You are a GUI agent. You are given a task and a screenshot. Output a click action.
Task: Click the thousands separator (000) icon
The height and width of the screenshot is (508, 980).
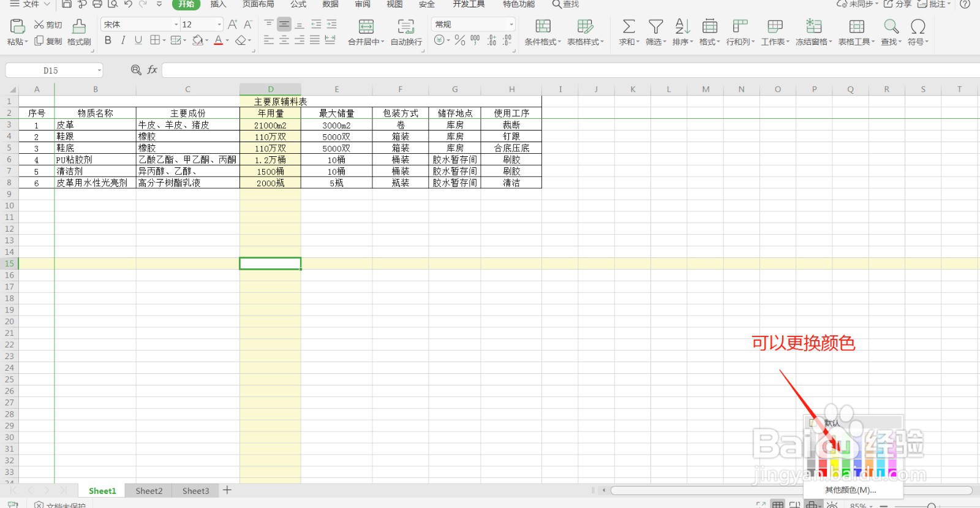point(475,40)
